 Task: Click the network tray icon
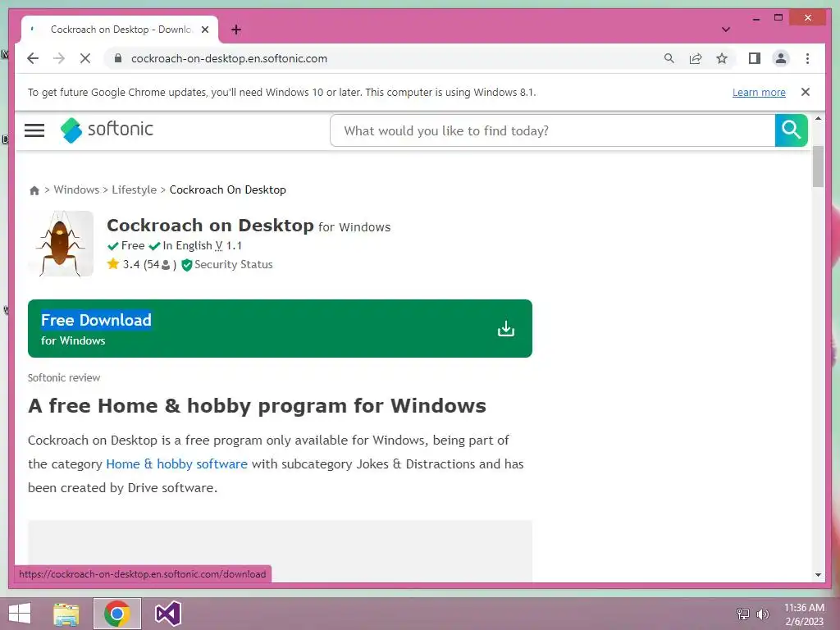point(743,614)
